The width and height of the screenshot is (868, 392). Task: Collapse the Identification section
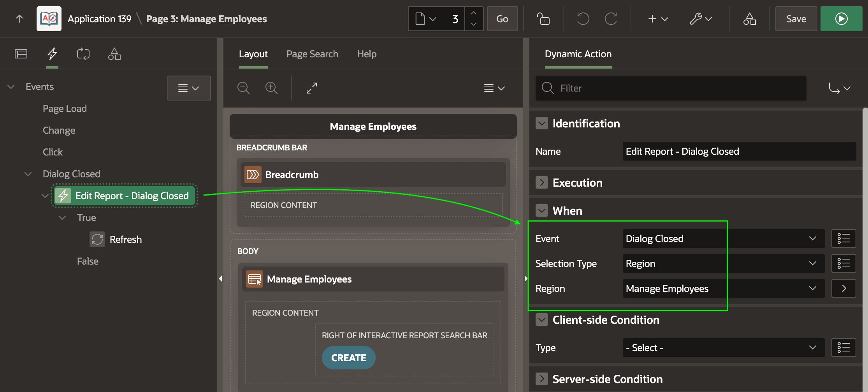[x=542, y=124]
